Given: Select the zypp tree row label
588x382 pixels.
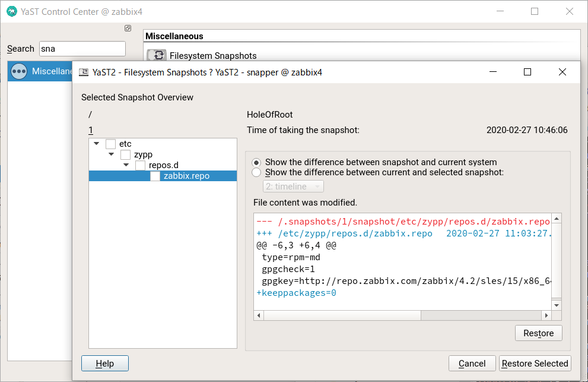Looking at the screenshot, I should 143,154.
